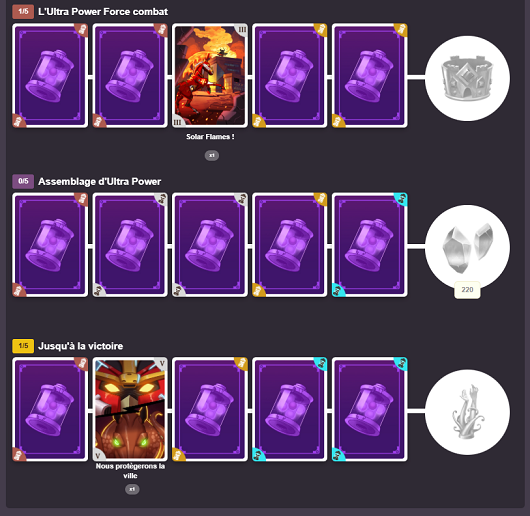The width and height of the screenshot is (530, 516).
Task: Click the silver crown castle reward icon
Action: tap(467, 78)
